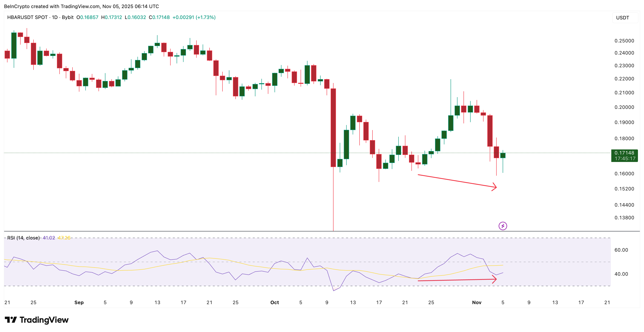The width and height of the screenshot is (644, 332).
Task: Click the Nov label on the time axis
Action: click(477, 302)
